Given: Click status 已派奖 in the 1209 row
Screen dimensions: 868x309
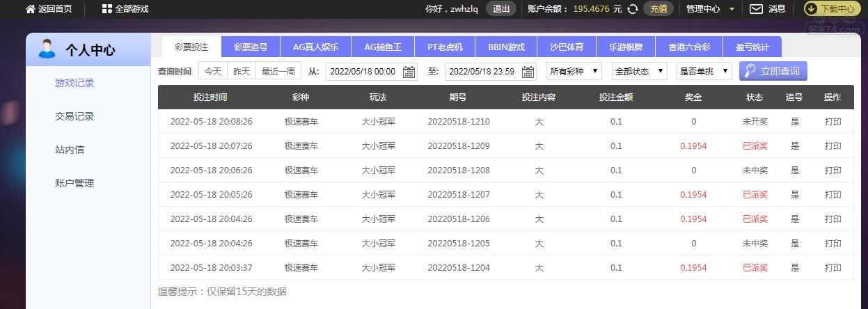Looking at the screenshot, I should click(755, 146).
